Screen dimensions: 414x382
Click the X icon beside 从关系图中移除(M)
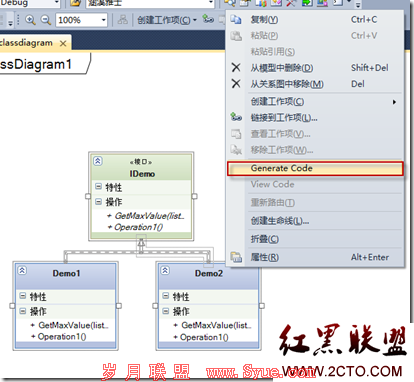[x=236, y=84]
